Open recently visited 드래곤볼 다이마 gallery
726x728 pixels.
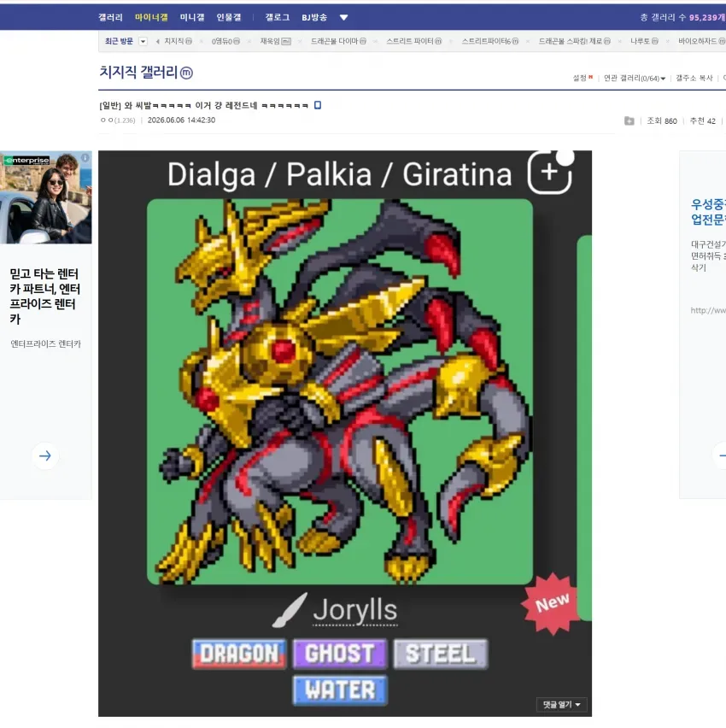pos(338,41)
